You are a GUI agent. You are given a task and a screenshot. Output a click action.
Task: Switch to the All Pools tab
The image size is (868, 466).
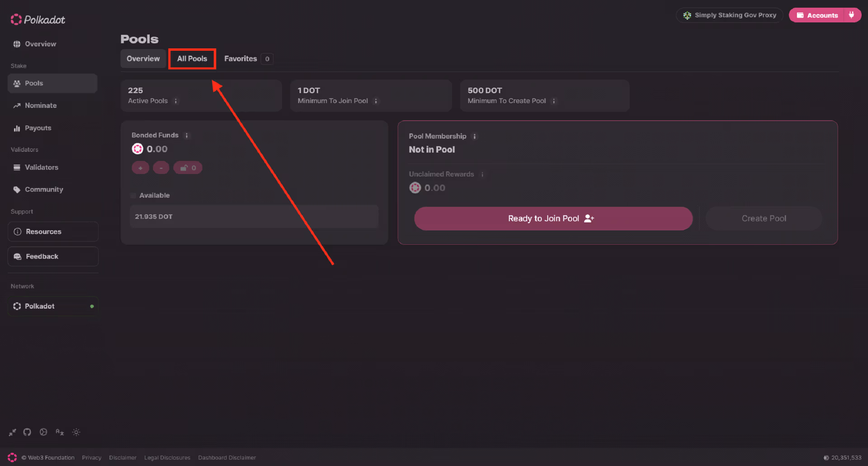click(x=192, y=59)
